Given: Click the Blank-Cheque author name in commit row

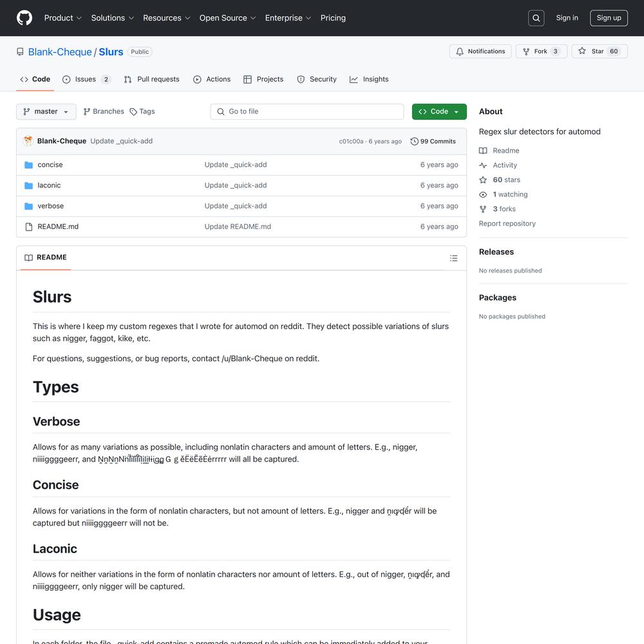Looking at the screenshot, I should click(62, 141).
